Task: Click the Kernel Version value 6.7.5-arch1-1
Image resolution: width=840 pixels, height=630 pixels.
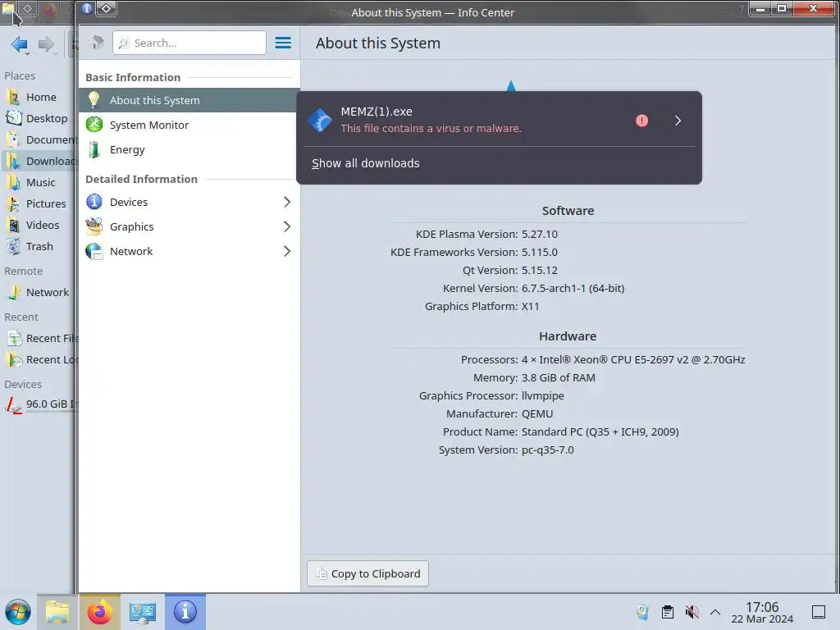Action: pyautogui.click(x=573, y=288)
